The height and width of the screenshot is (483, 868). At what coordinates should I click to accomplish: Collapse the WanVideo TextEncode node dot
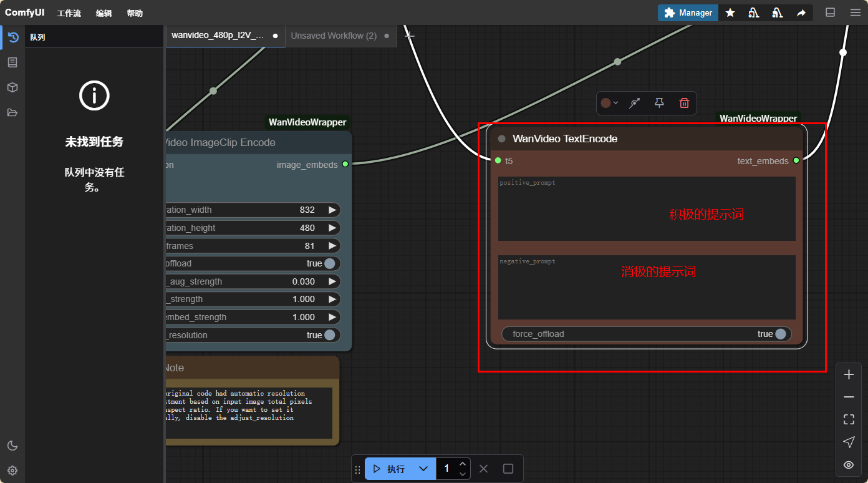(x=501, y=139)
